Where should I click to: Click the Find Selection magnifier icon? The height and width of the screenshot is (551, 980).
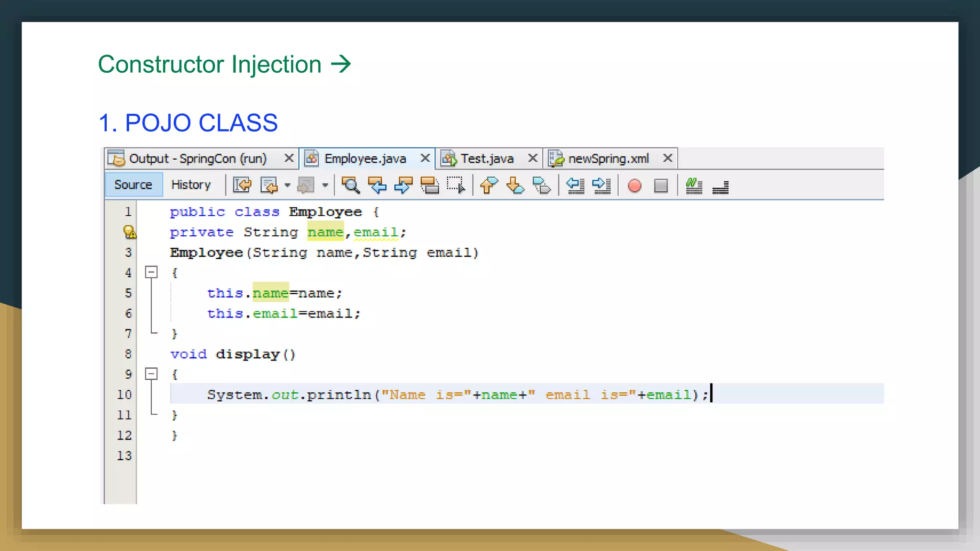pyautogui.click(x=351, y=185)
